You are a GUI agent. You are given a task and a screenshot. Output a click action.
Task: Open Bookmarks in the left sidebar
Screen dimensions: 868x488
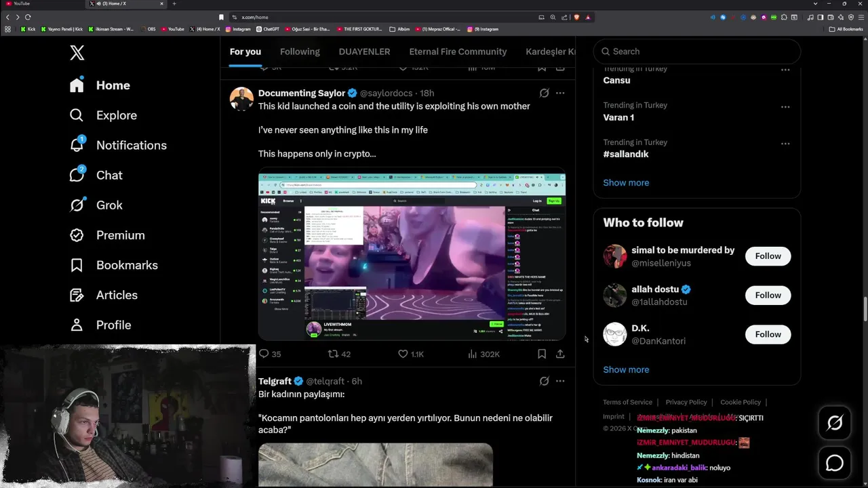[114, 265]
